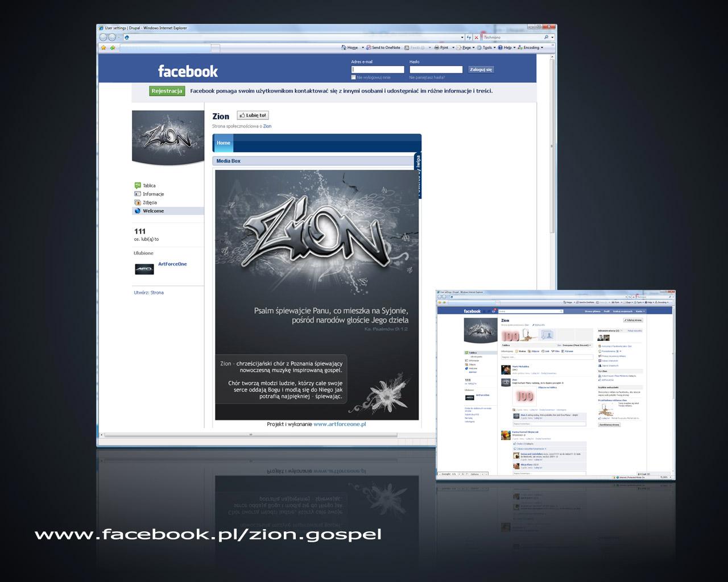
Task: Click Edytuj stronę button in small window
Action: coord(633,320)
